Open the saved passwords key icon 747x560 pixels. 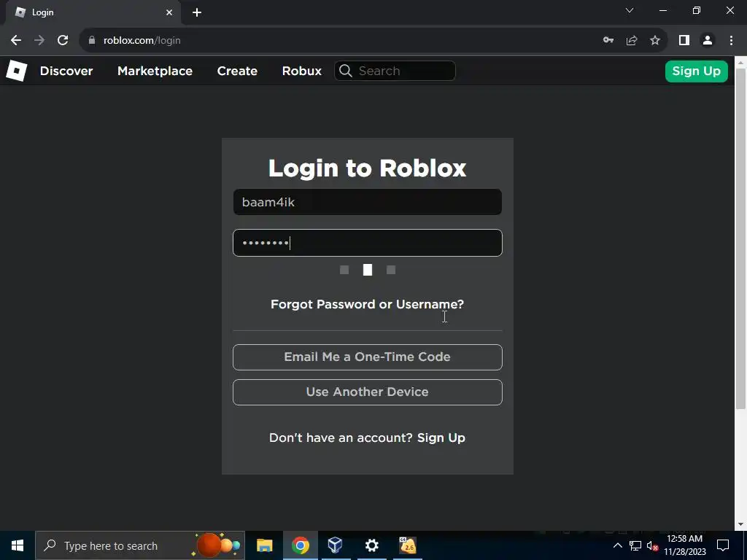click(x=608, y=41)
